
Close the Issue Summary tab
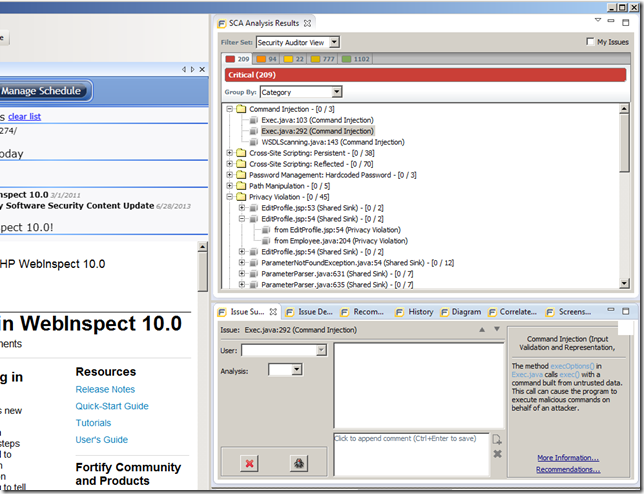tap(273, 312)
